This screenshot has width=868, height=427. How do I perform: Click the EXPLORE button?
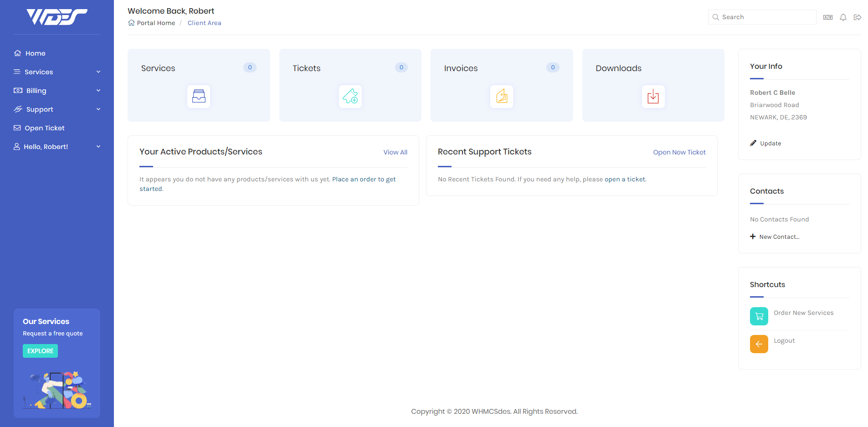click(x=40, y=351)
